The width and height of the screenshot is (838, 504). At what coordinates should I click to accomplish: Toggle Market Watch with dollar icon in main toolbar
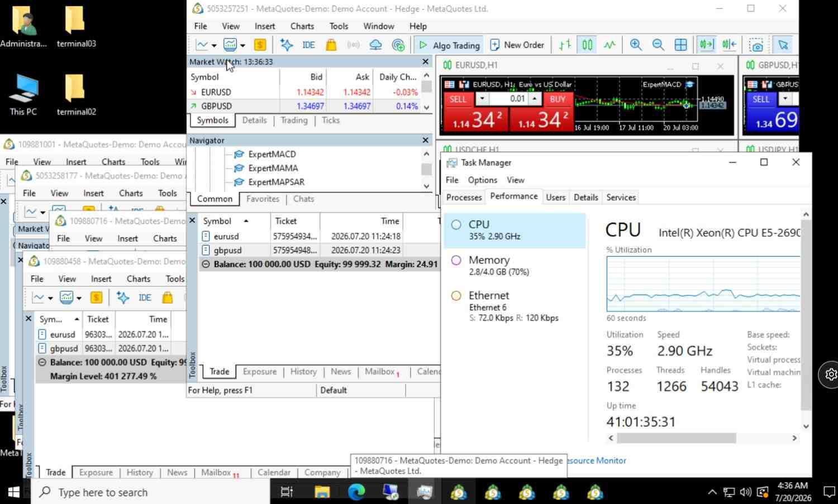tap(260, 45)
